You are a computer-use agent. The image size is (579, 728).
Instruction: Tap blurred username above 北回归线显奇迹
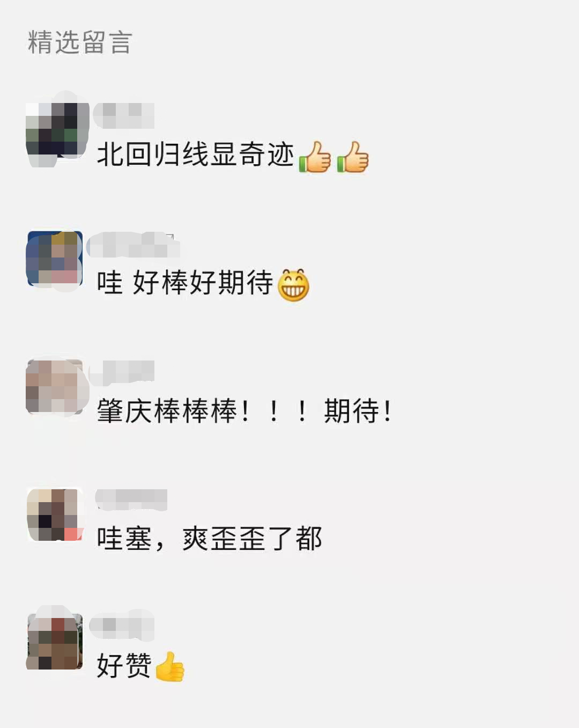pos(124,115)
